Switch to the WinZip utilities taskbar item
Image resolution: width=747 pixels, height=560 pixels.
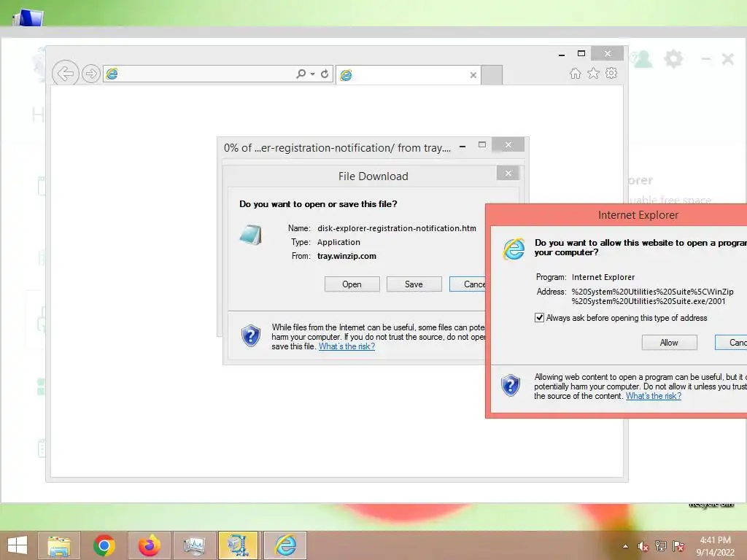239,545
